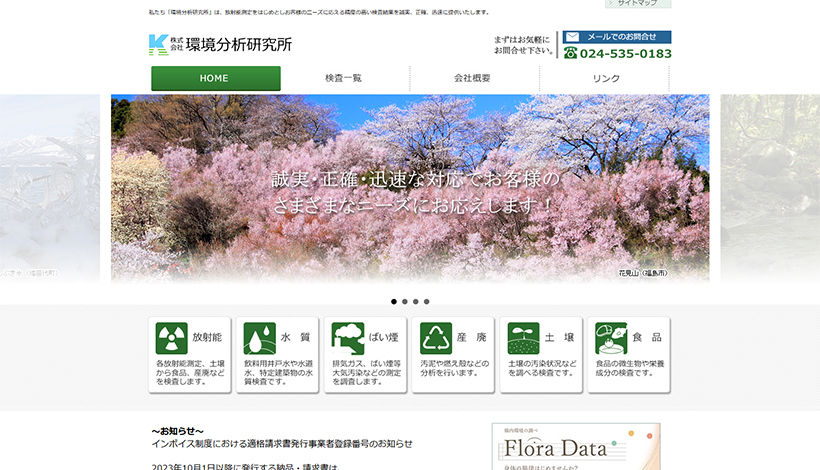Open the 産廃 card description text
Viewport: 820px width, 470px height.
454,368
